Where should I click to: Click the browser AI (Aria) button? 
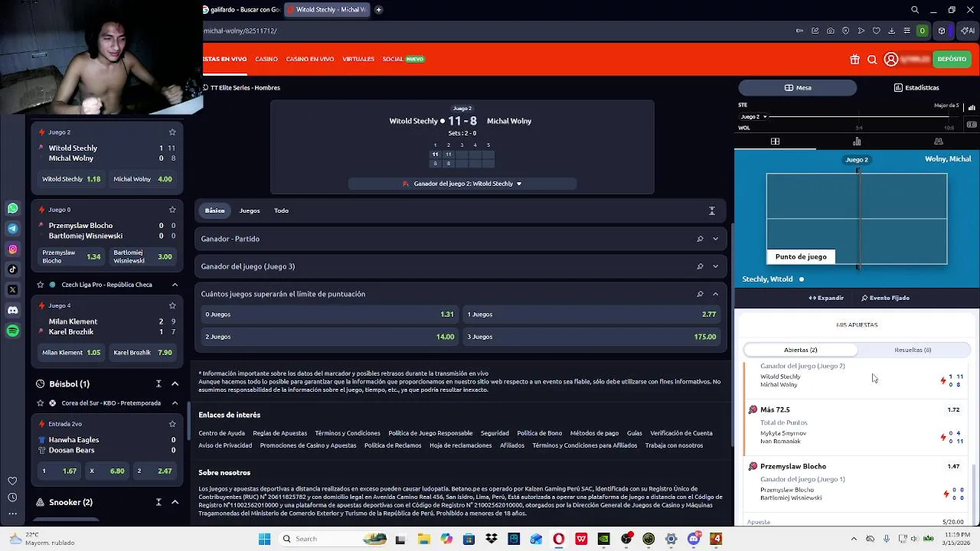point(969,31)
